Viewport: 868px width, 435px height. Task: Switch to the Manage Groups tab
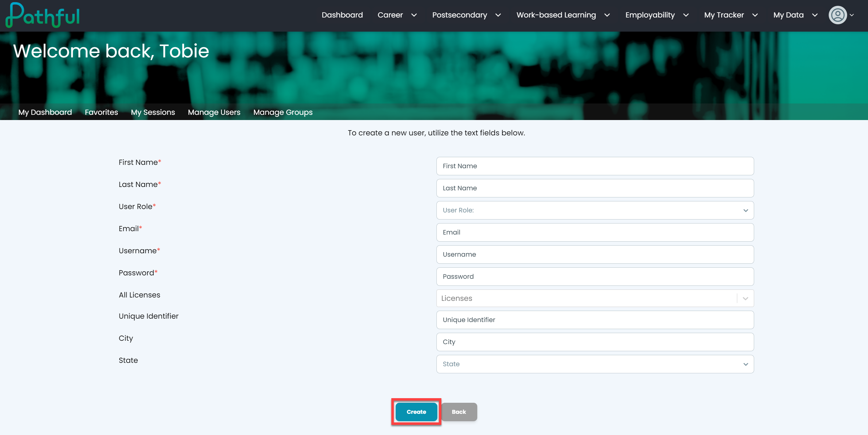pos(283,112)
